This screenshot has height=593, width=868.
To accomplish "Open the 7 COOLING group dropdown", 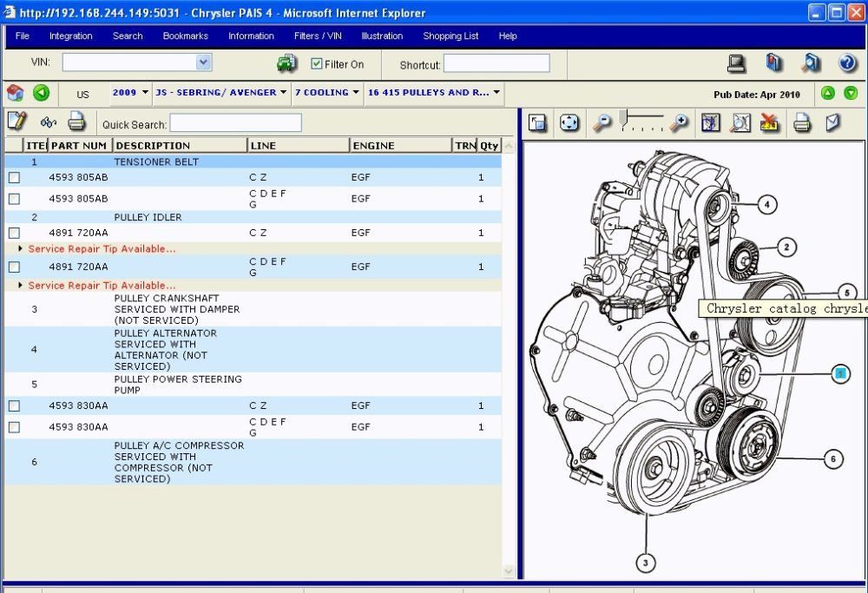I will [x=327, y=92].
